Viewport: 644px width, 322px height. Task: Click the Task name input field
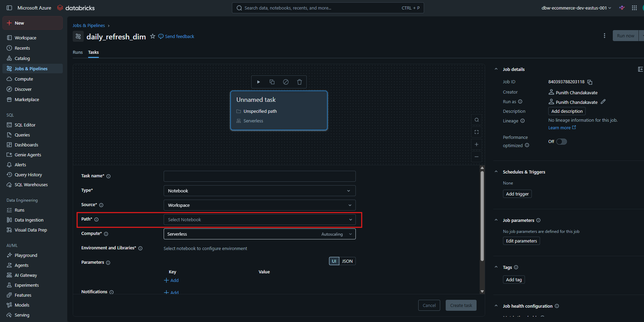pos(260,176)
